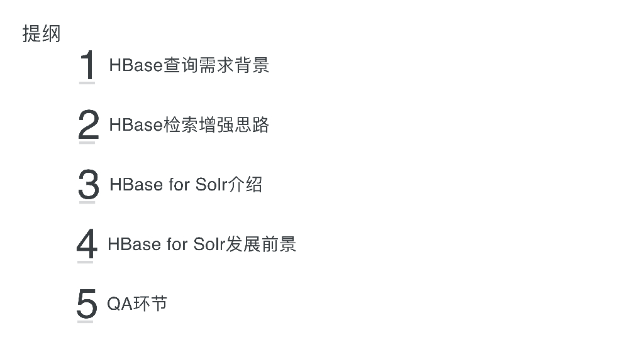Open the HBase for Solr发展前景 item
The image size is (644, 362).
coord(201,244)
